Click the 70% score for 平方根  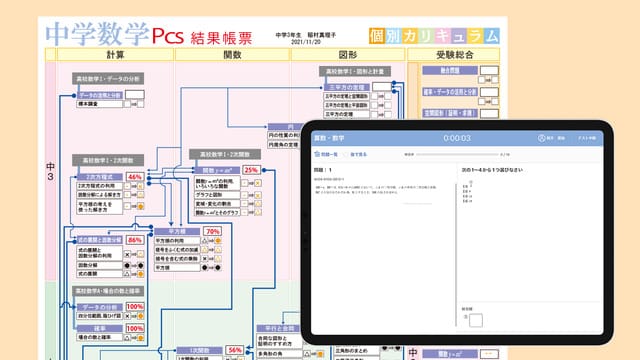coord(212,231)
